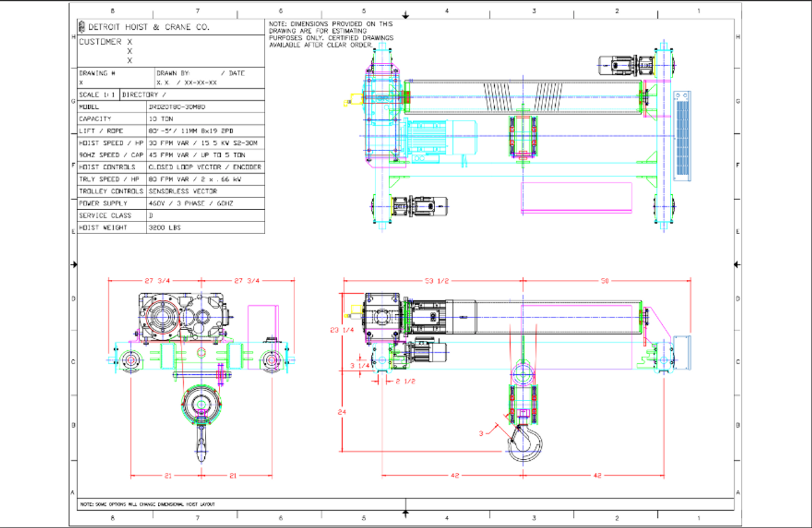
Task: Click the "XX-XX-XX" date placeholder
Action: [201, 83]
